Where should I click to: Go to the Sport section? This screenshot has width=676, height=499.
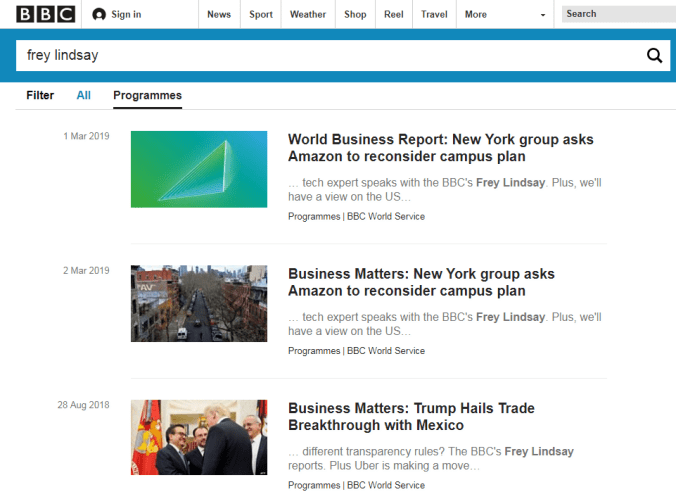(x=261, y=14)
